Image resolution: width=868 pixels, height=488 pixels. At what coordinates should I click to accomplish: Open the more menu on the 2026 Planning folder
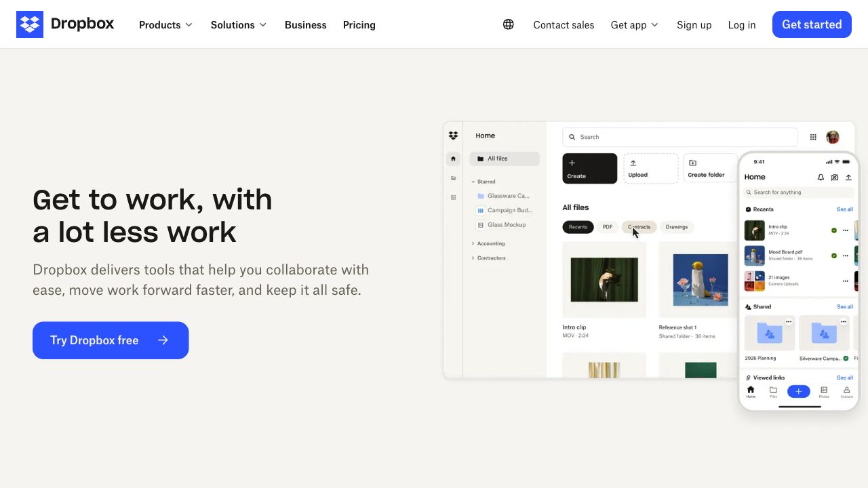[789, 321]
